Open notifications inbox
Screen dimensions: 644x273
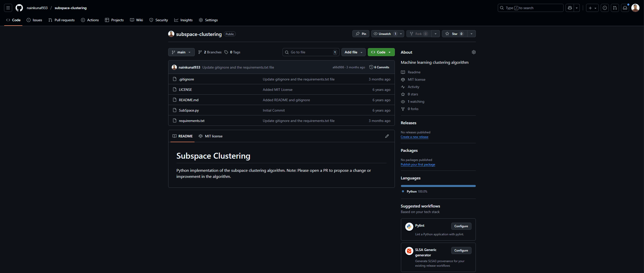[625, 8]
